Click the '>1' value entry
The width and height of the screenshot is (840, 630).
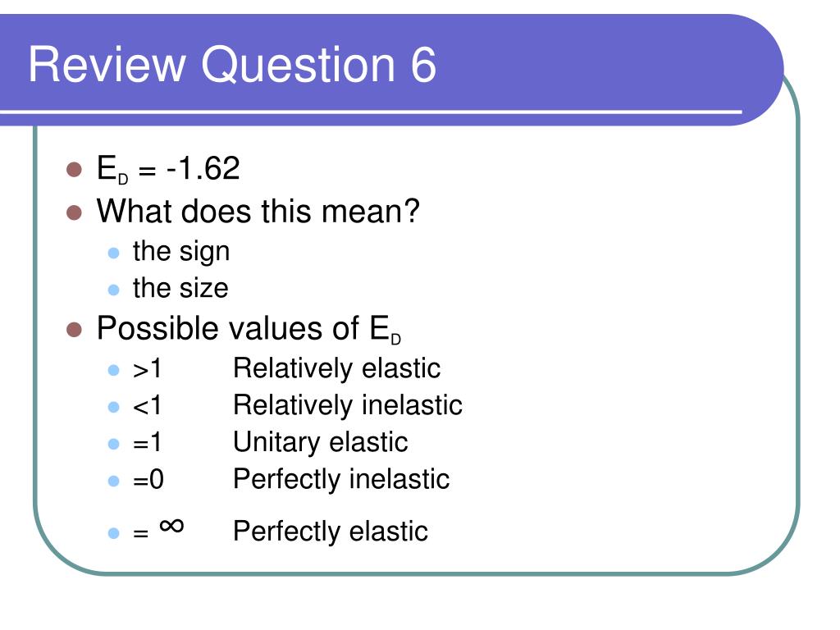(147, 369)
